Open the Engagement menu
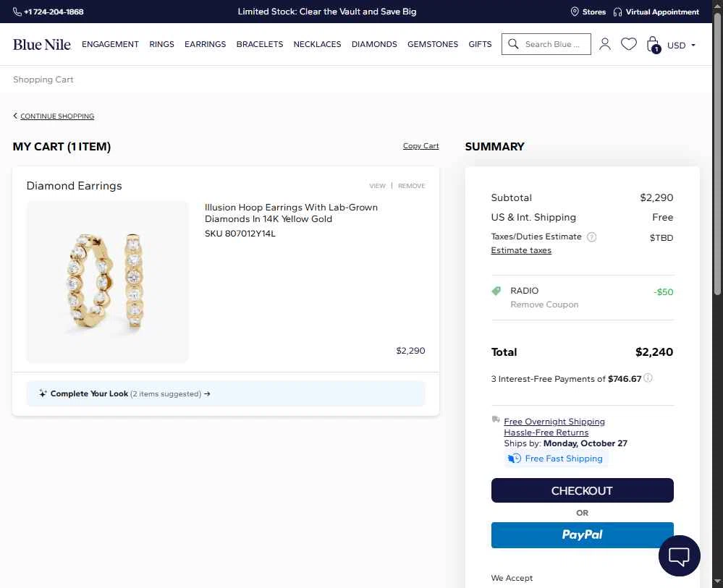 110,44
